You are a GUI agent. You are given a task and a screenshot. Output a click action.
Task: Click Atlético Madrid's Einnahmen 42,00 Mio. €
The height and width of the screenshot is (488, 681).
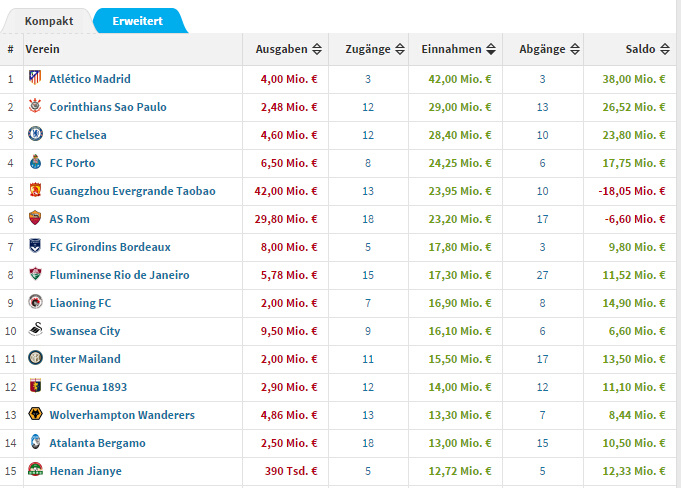click(460, 79)
